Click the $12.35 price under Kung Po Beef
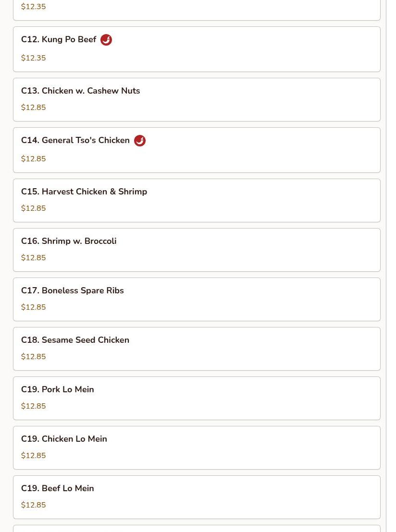 33,58
